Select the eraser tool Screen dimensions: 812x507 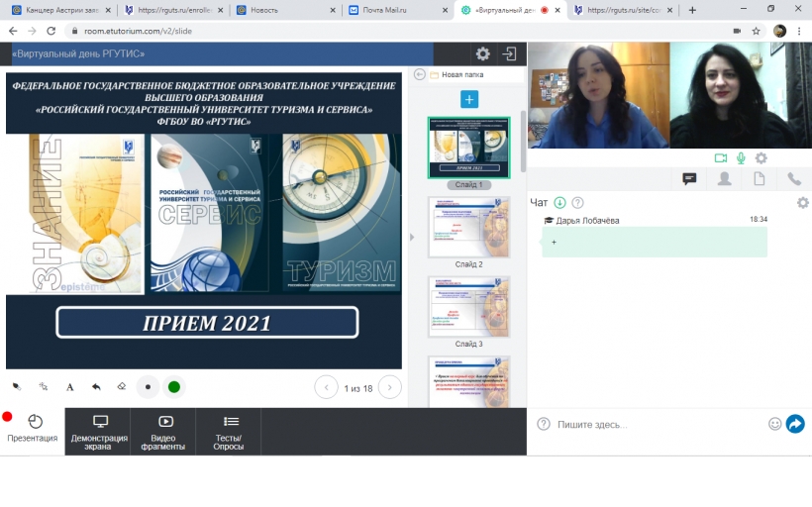tap(122, 387)
